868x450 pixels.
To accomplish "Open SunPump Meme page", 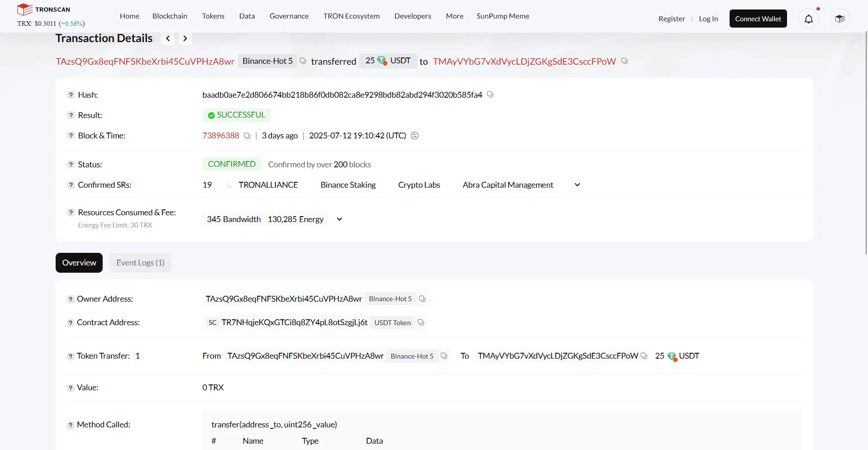I will [503, 16].
